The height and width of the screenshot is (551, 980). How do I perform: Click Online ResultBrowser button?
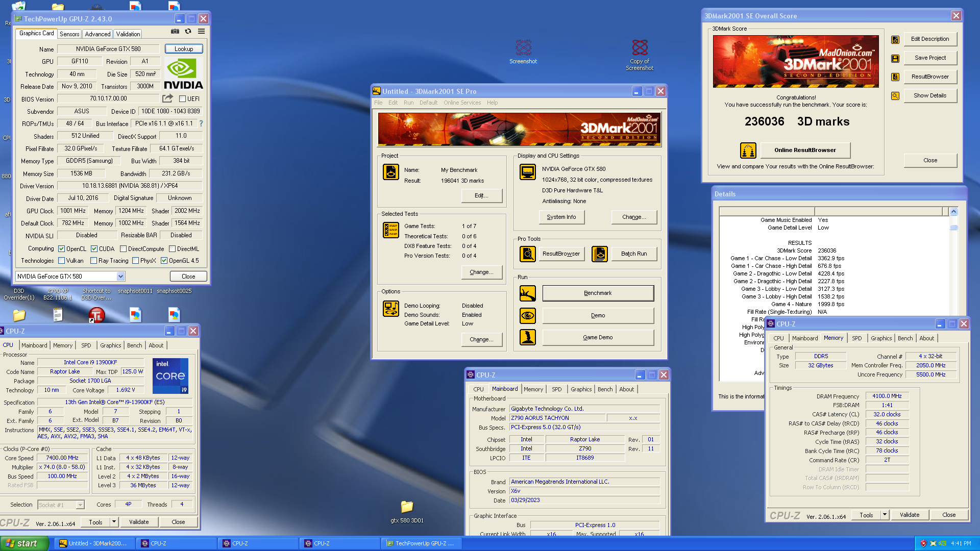tap(805, 151)
